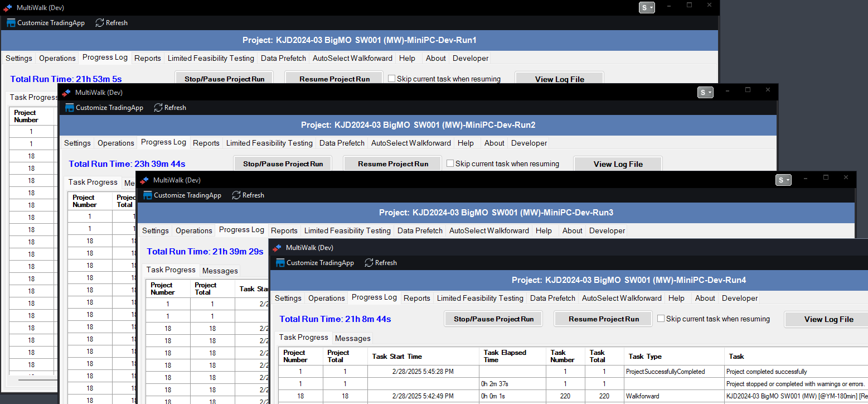Click the S dropdown in Run3 title bar
This screenshot has width=868, height=404.
[783, 180]
